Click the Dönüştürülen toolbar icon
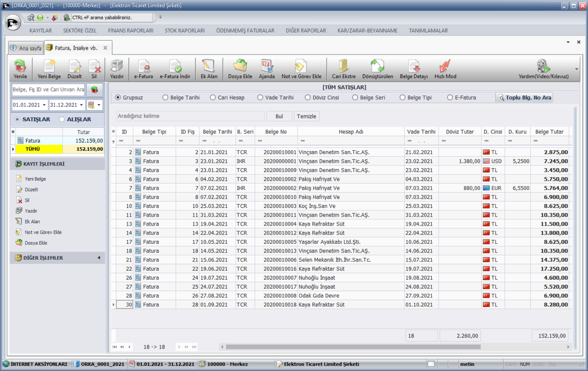This screenshot has width=588, height=371. [378, 69]
